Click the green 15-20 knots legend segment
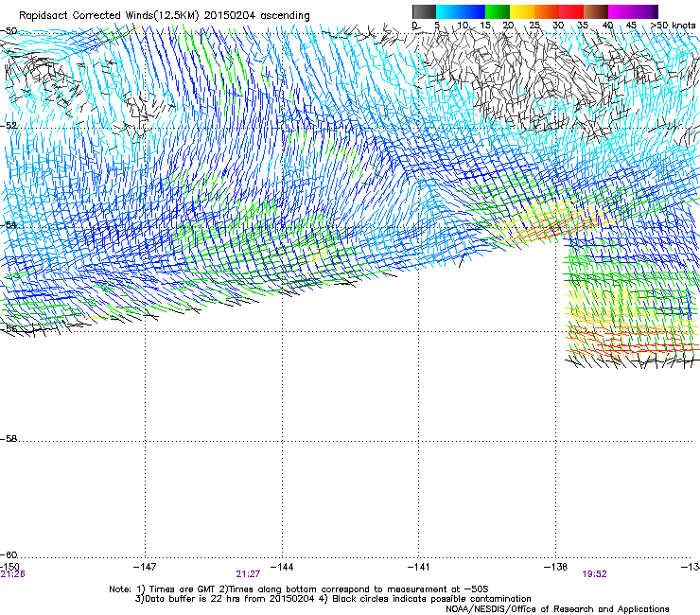The image size is (700, 615). (x=498, y=11)
